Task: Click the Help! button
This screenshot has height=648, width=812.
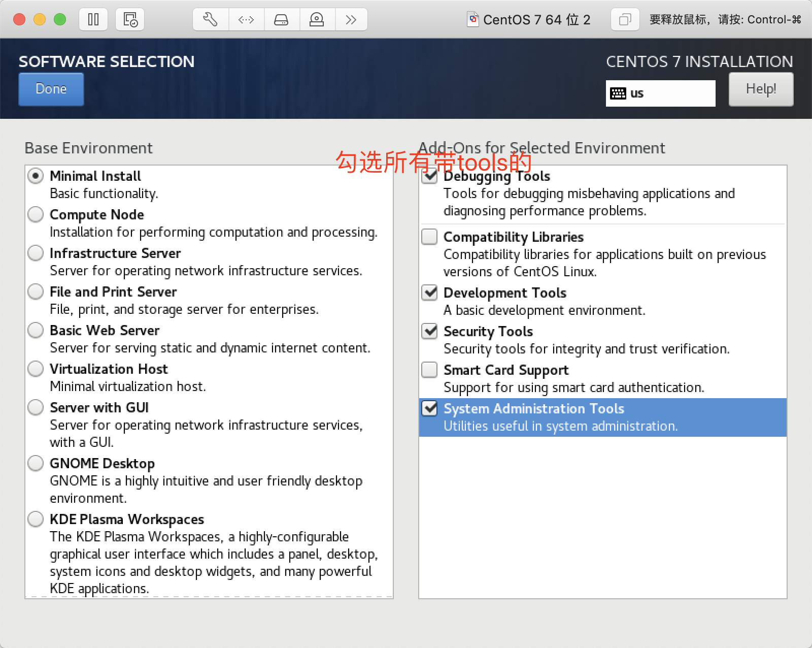Action: click(761, 89)
